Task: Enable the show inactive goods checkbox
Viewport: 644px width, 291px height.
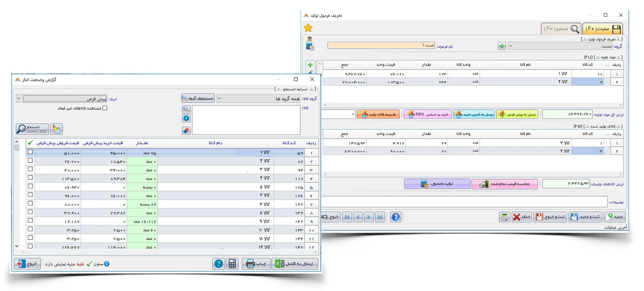Action: pyautogui.click(x=105, y=108)
